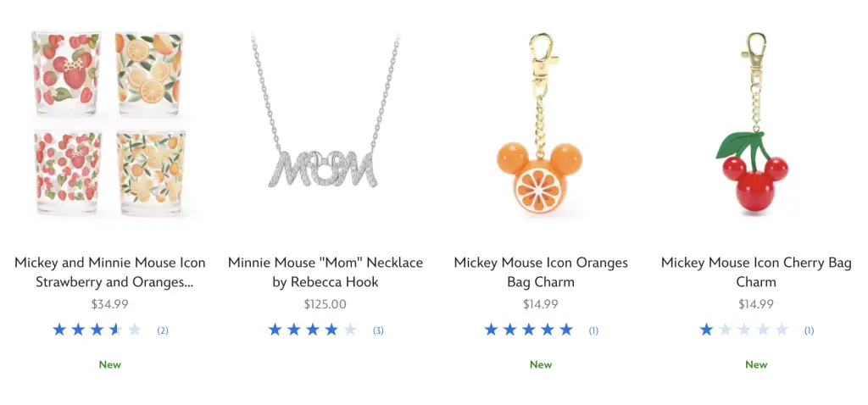
Task: Click the New label under Oranges Bag Charm
Action: [541, 364]
